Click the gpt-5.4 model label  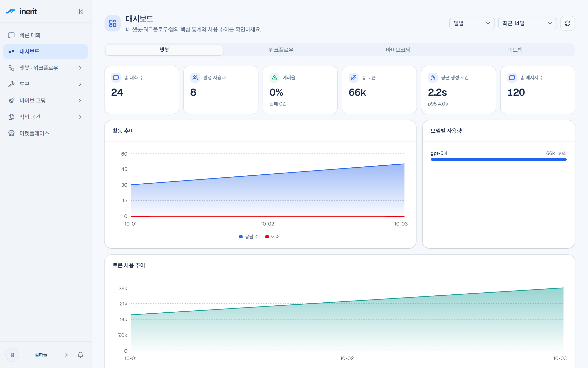[439, 153]
